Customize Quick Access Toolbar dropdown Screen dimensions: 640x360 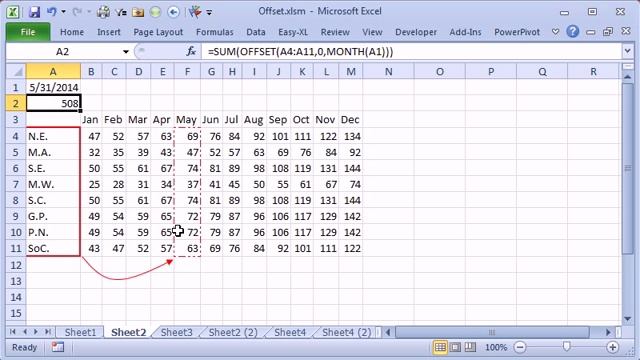coord(209,13)
